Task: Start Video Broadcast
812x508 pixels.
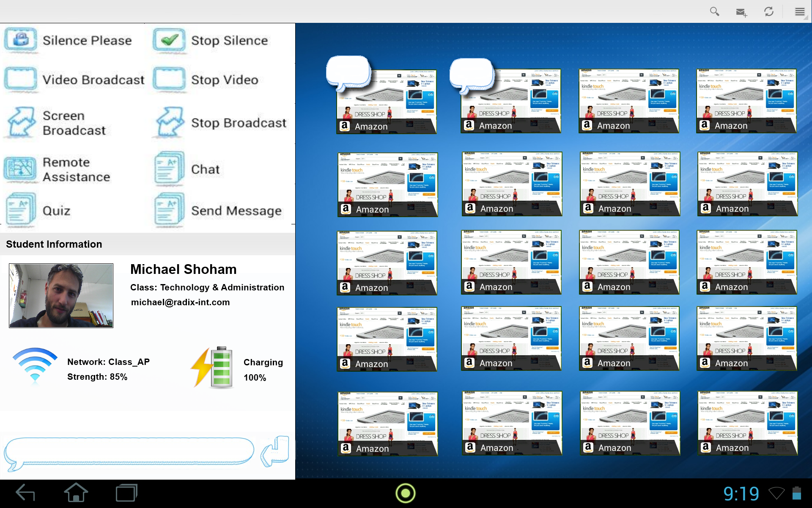Action: coord(20,80)
